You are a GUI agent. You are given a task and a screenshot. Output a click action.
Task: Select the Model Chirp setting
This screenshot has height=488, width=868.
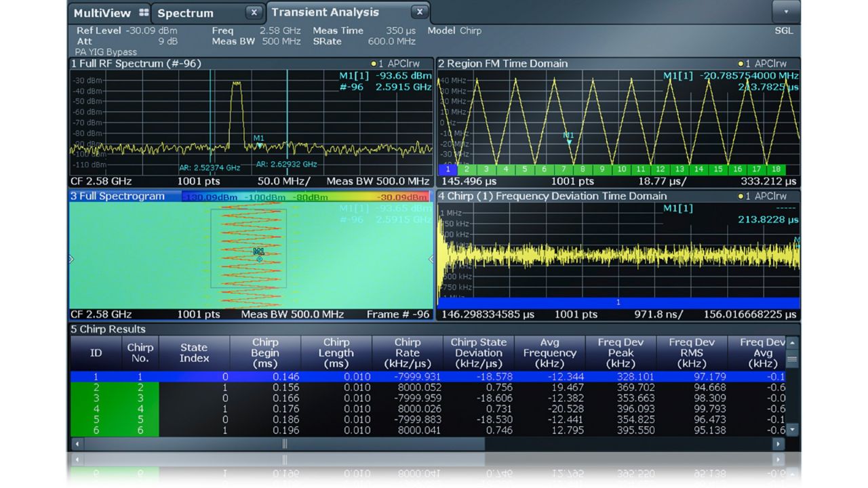454,30
